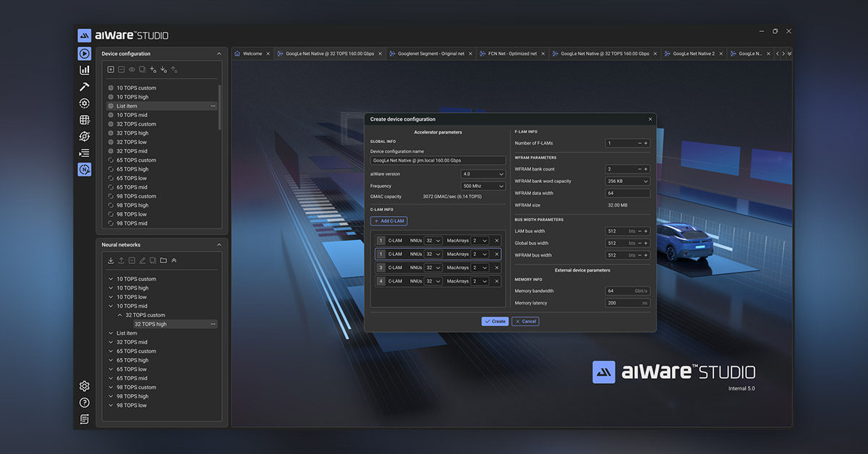Increment the Number of F-LAMs value
The width and height of the screenshot is (868, 454).
(646, 143)
